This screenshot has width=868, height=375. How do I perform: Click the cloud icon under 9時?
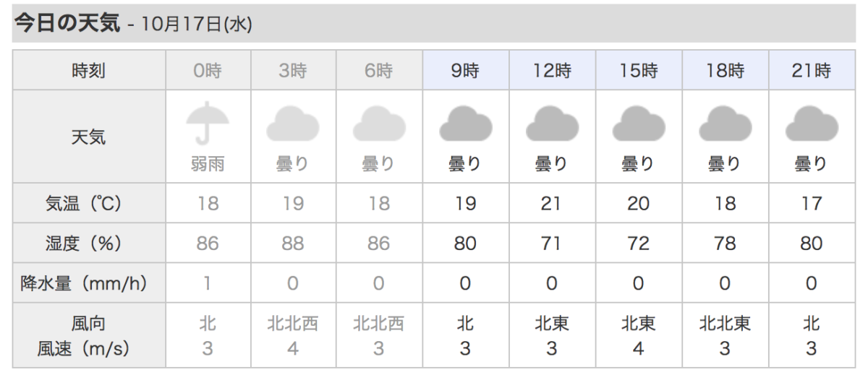[465, 124]
